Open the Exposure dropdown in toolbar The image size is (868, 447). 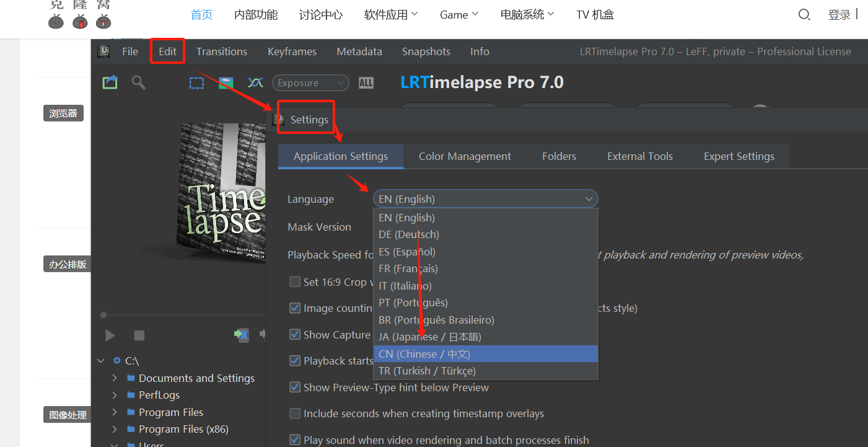click(x=310, y=82)
